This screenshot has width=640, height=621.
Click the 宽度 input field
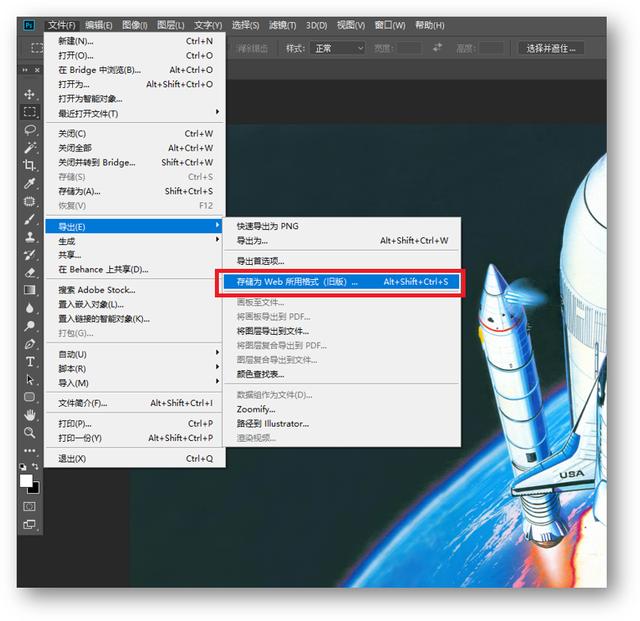pos(408,48)
